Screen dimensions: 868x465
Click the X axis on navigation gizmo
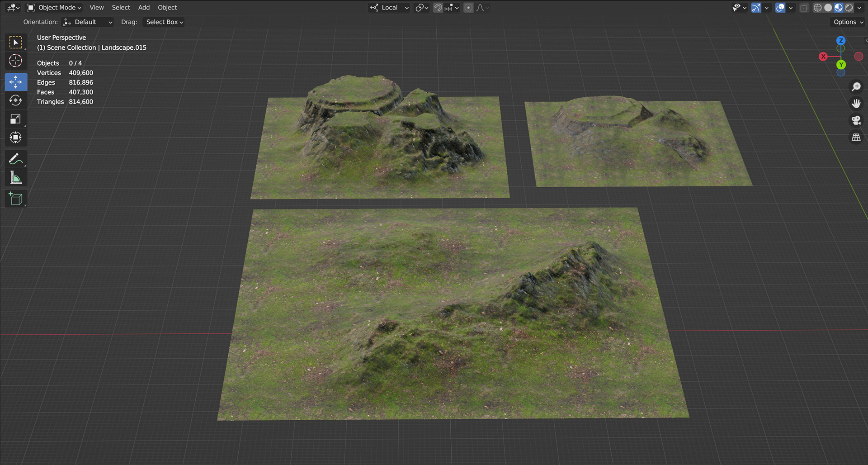823,57
